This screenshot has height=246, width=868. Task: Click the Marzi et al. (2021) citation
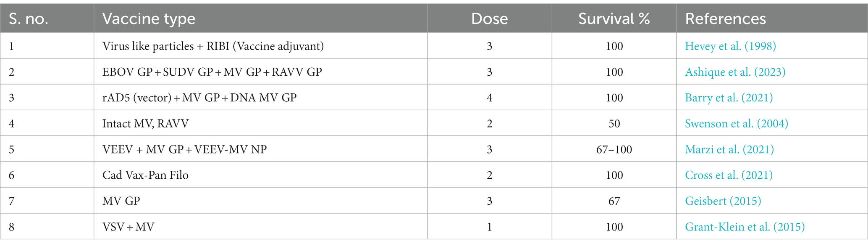tap(729, 149)
